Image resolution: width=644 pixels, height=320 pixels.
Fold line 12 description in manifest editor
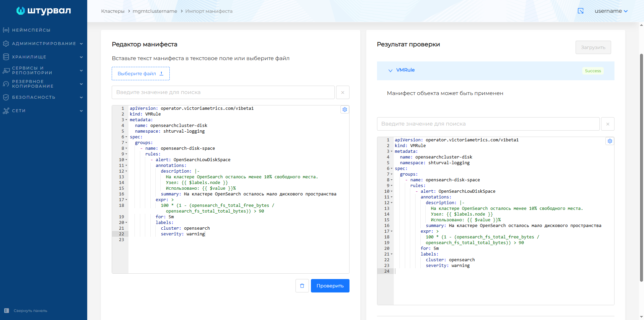[x=126, y=171]
